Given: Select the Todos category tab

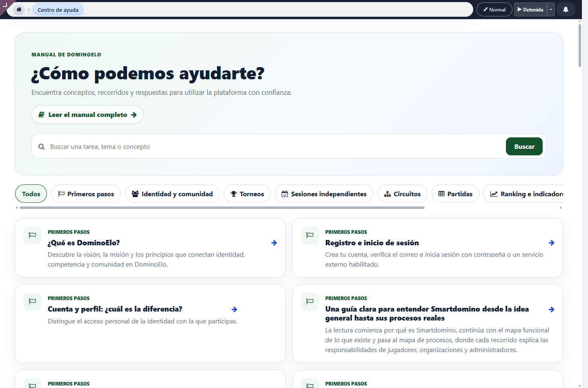Looking at the screenshot, I should click(31, 194).
